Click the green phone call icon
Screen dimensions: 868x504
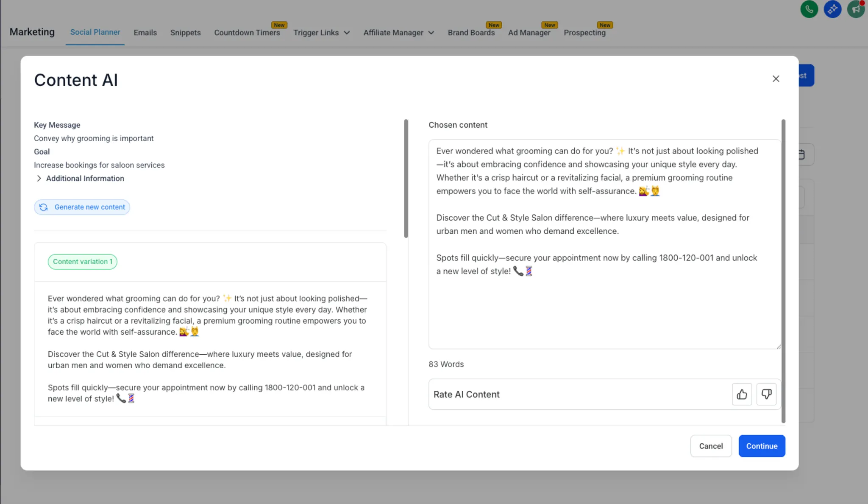[x=809, y=9]
